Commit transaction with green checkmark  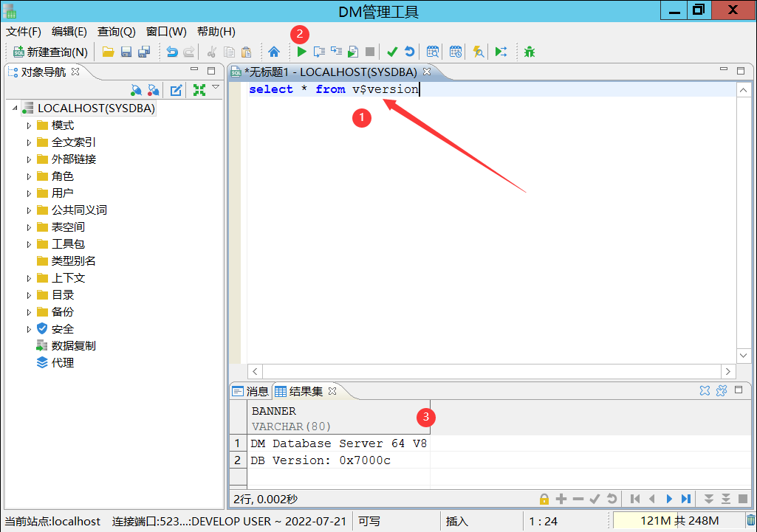click(x=392, y=52)
